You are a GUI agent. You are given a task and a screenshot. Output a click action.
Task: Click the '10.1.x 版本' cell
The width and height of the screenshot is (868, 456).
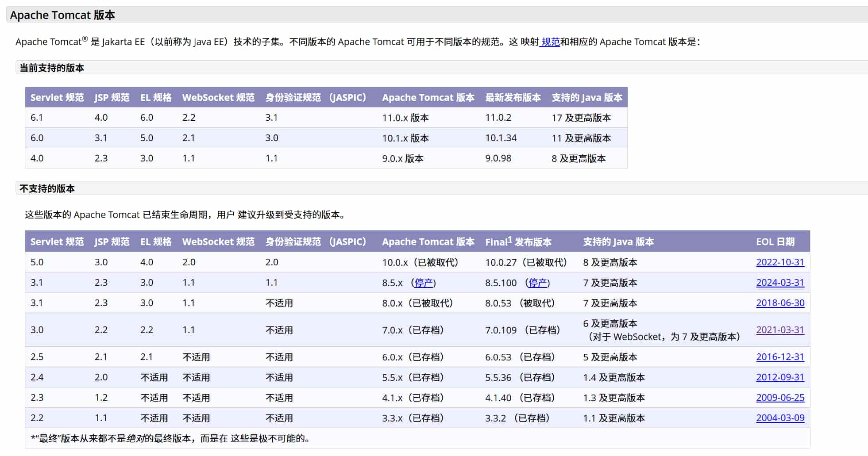(405, 138)
